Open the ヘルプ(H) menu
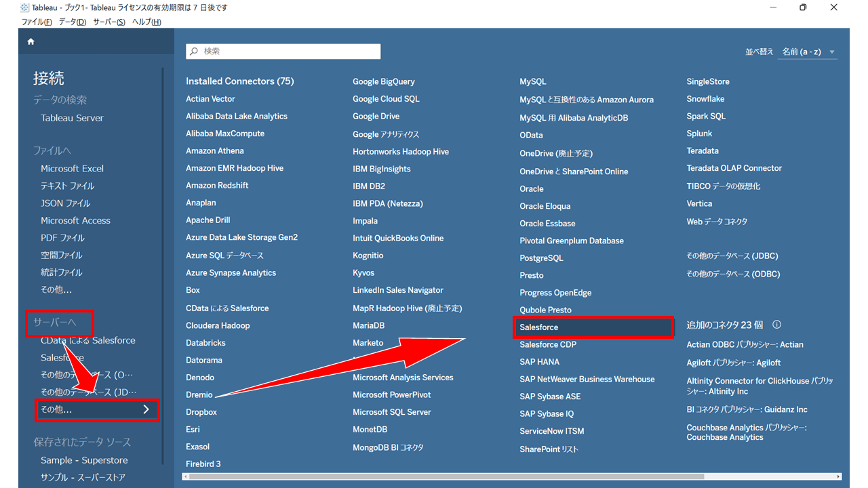 [x=146, y=22]
